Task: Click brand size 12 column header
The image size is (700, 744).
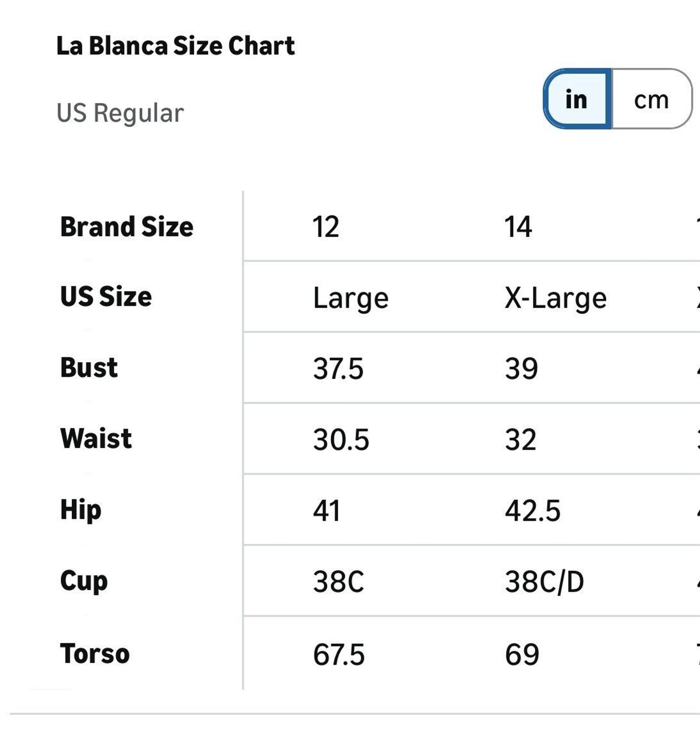Action: (326, 227)
